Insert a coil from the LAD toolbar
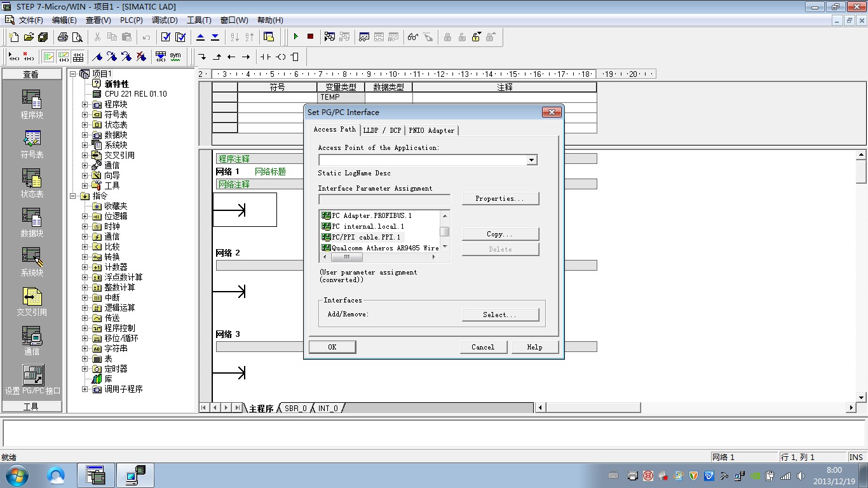Screen dimensions: 868x488 pos(280,57)
